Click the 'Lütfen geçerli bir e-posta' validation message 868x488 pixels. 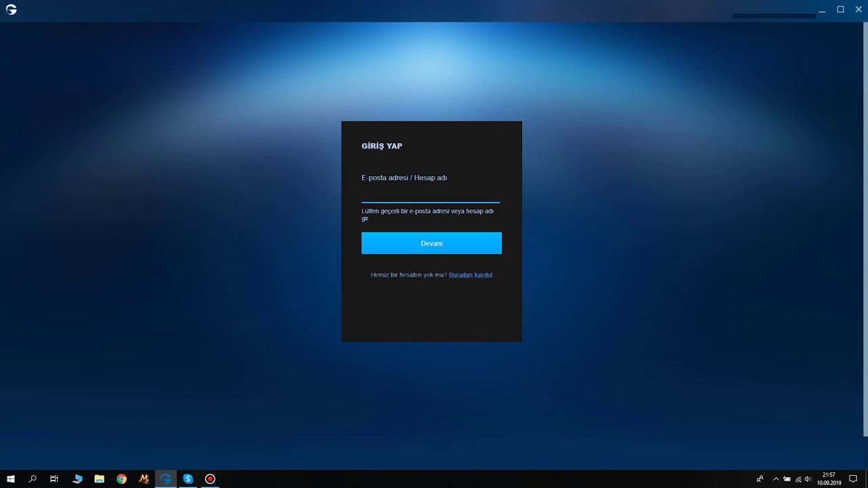[x=428, y=215]
